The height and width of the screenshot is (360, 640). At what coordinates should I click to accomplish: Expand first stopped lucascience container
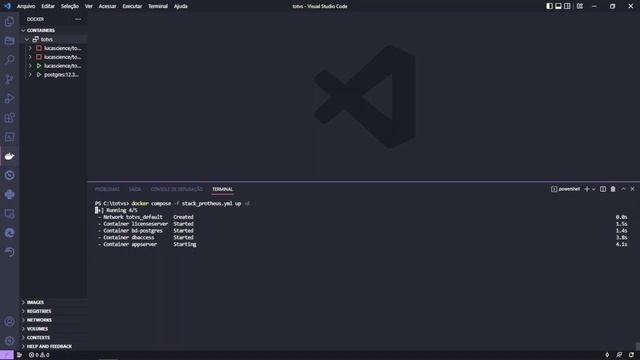pyautogui.click(x=30, y=48)
